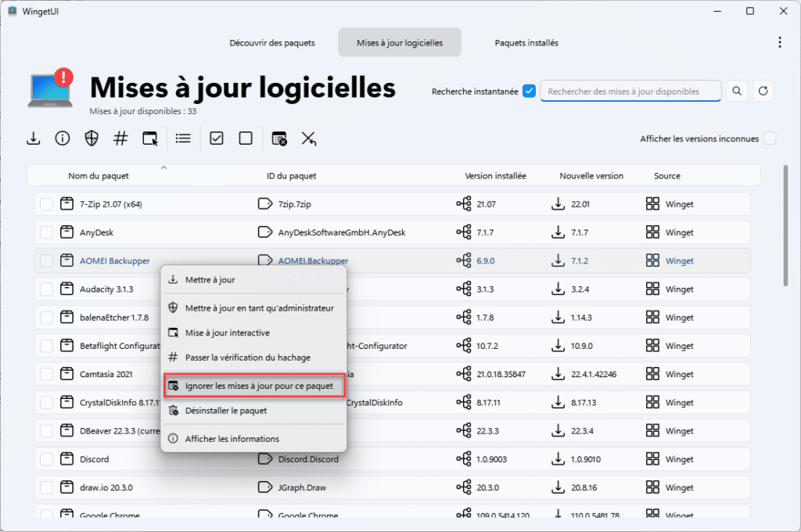The width and height of the screenshot is (801, 532).
Task: Click the circular reload icon button
Action: pyautogui.click(x=763, y=91)
